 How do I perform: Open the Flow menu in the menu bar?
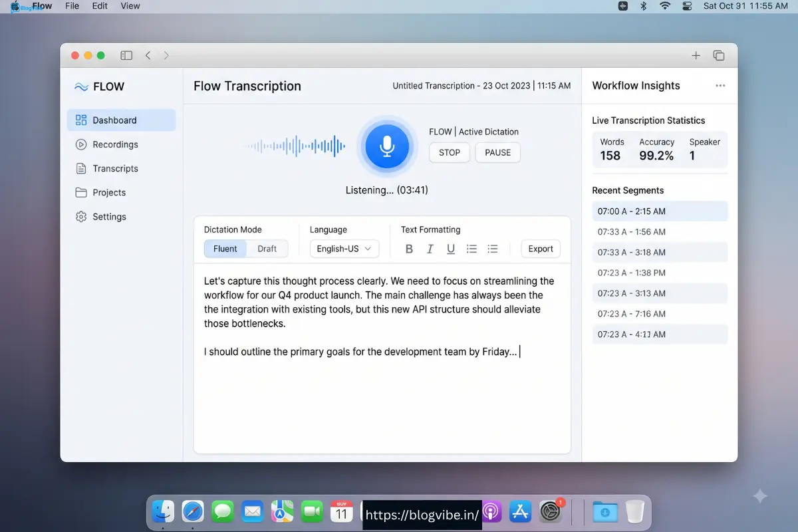tap(42, 6)
